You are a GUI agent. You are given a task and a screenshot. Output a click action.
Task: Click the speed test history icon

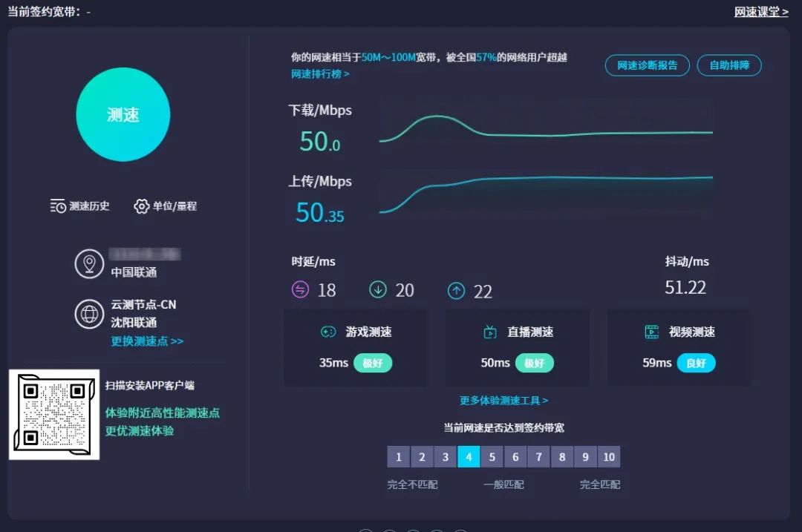click(58, 206)
